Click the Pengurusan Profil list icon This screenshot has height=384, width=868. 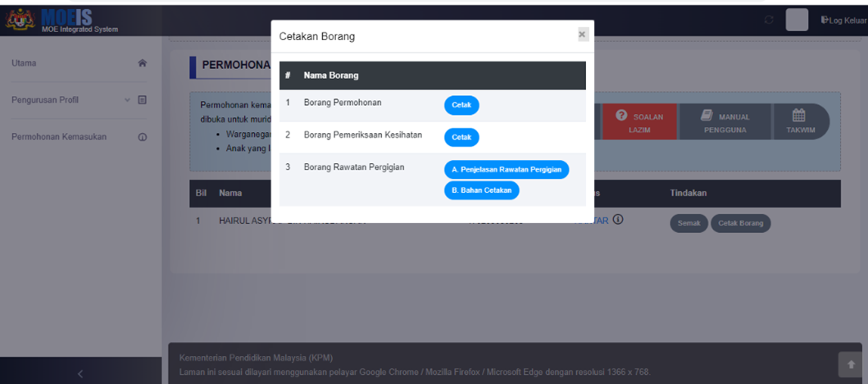coord(142,100)
